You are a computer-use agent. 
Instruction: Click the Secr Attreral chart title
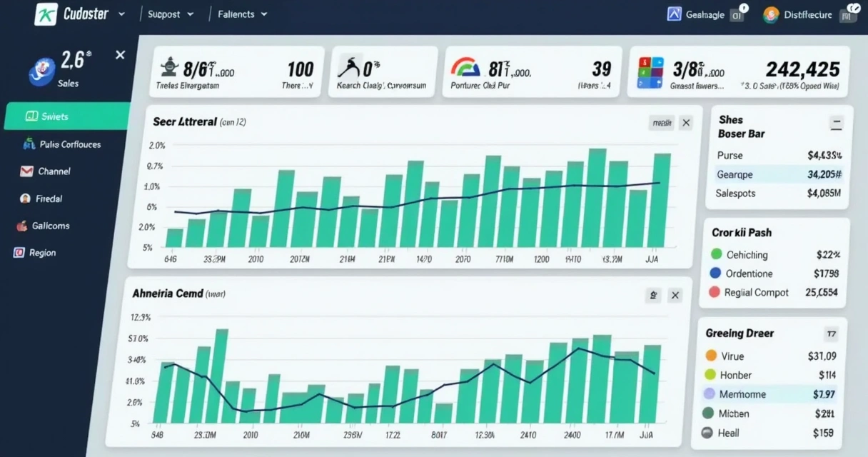point(184,121)
